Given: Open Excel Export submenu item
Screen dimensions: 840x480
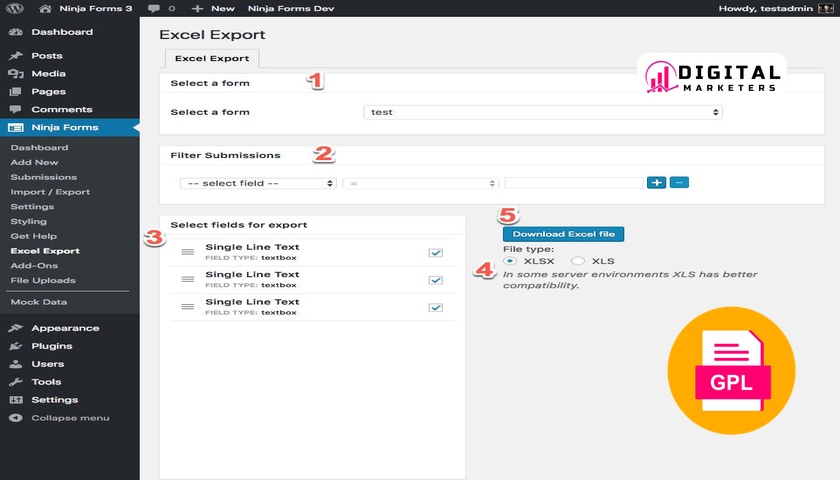Looking at the screenshot, I should [x=45, y=251].
